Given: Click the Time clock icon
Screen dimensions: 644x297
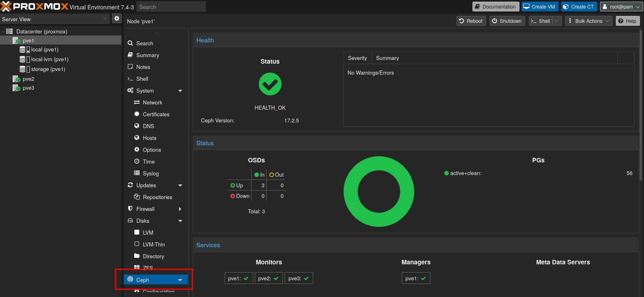Looking at the screenshot, I should click(x=137, y=162).
